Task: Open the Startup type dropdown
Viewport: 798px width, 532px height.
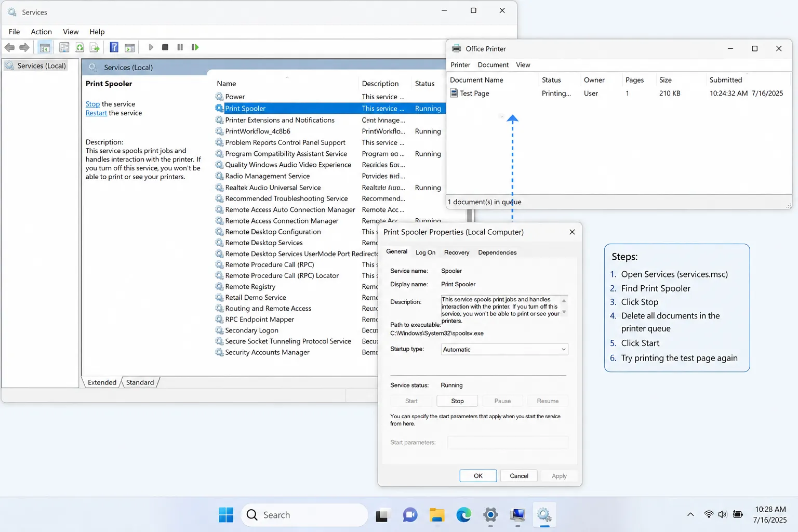Action: [x=504, y=349]
